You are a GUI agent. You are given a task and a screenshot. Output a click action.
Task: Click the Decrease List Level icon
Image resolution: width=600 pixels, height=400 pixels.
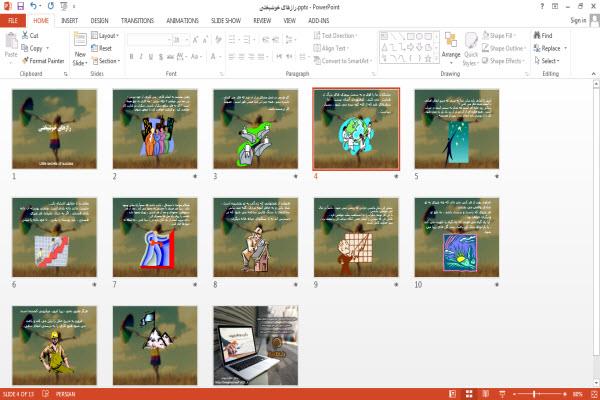tap(266, 40)
